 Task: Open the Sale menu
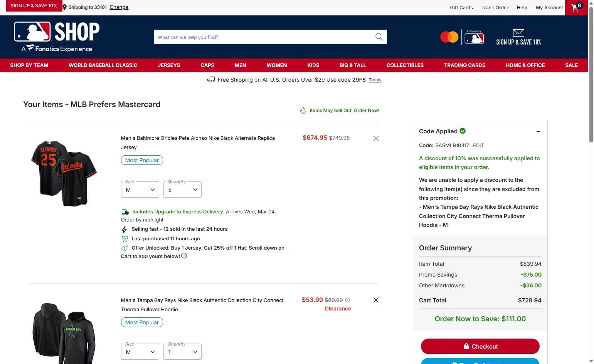(x=572, y=65)
